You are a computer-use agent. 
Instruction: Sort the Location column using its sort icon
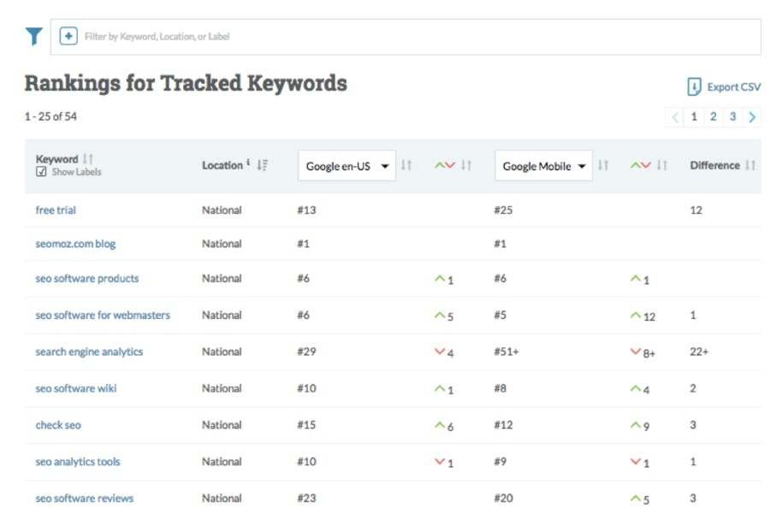pos(263,165)
